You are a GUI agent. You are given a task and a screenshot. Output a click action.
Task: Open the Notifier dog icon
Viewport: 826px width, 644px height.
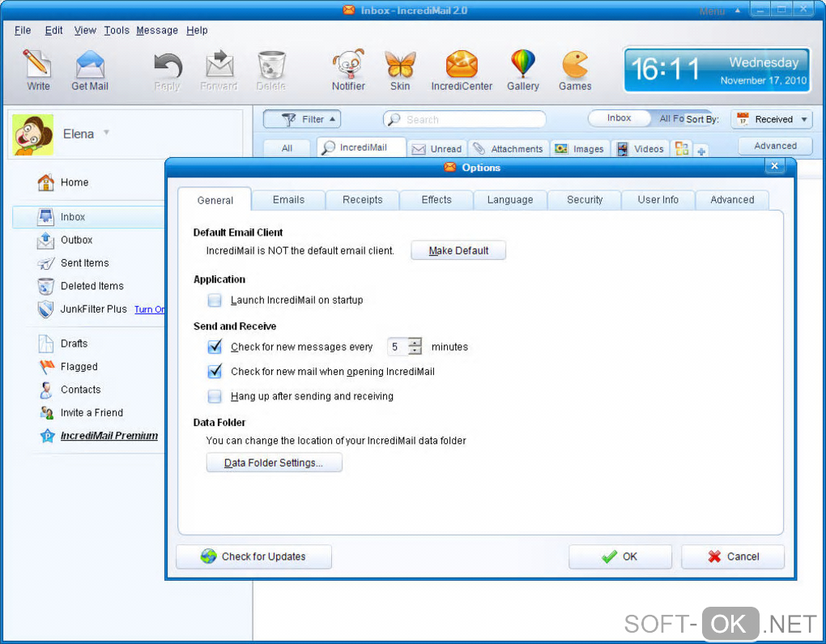(348, 64)
